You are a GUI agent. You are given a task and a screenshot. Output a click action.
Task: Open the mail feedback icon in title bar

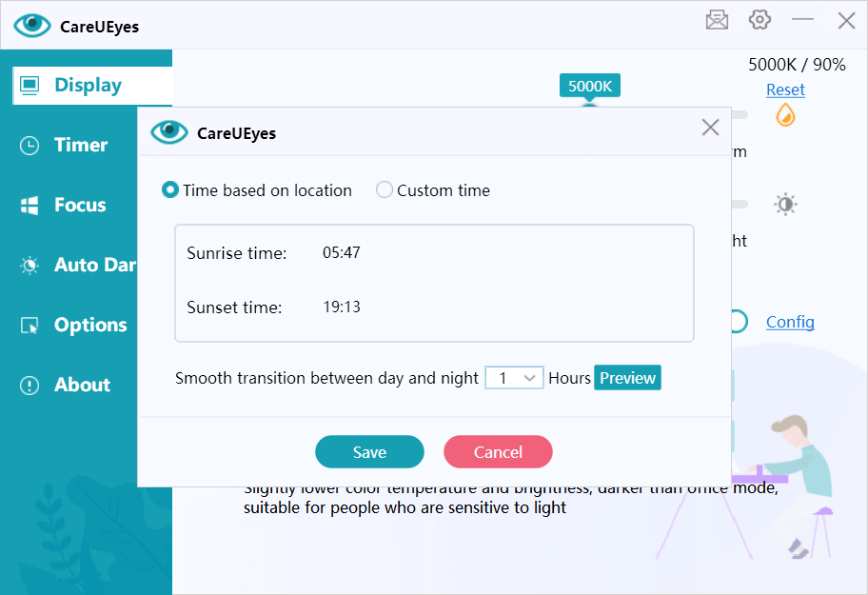(x=717, y=20)
